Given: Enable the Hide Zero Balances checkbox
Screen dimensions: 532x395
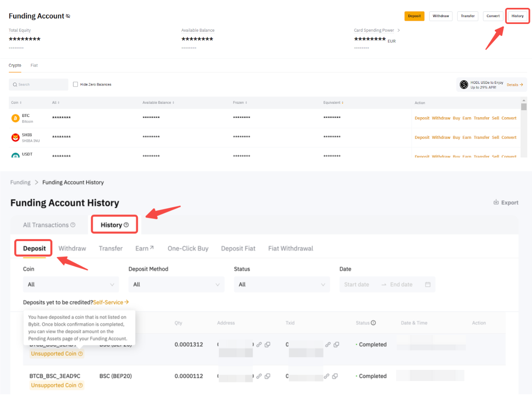Looking at the screenshot, I should coord(75,84).
